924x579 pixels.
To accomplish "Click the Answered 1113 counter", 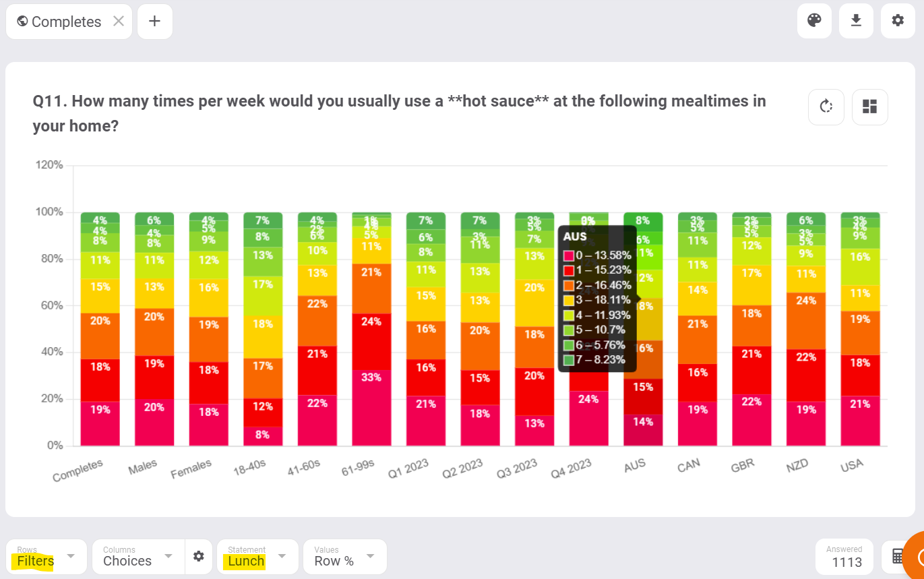I will tap(844, 556).
